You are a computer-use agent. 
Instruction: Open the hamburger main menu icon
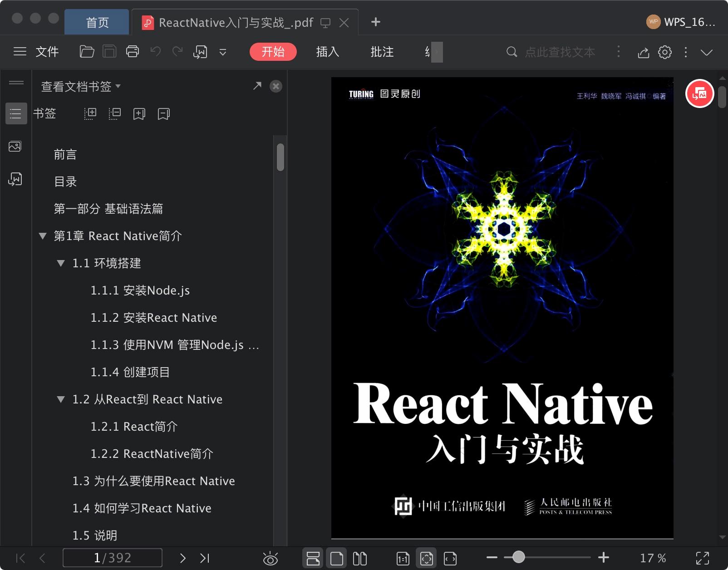point(20,52)
